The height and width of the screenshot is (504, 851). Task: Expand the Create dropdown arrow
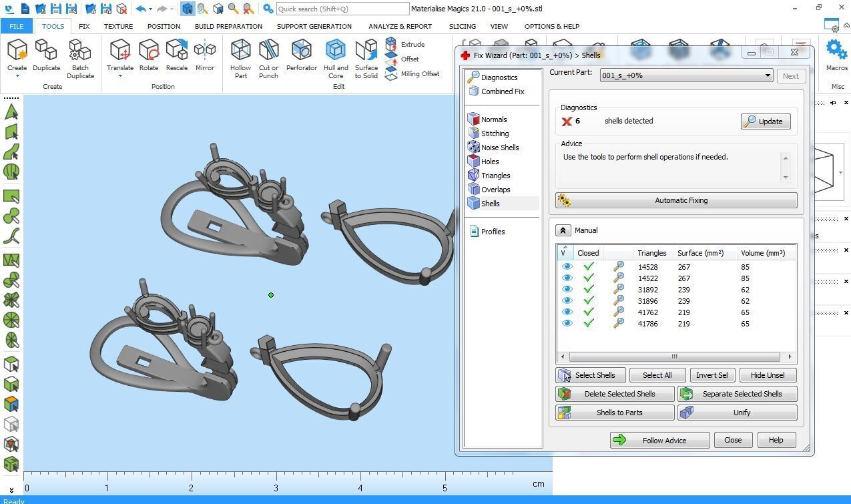click(17, 76)
